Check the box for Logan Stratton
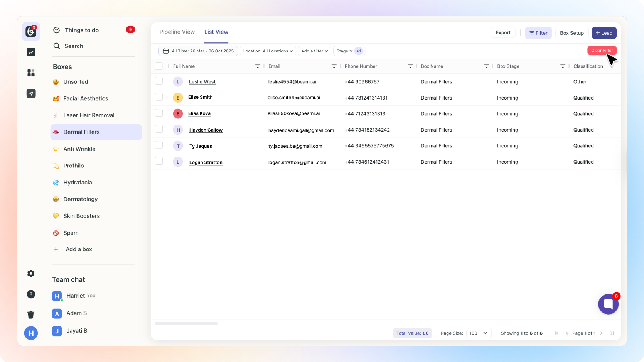The width and height of the screenshot is (644, 362). tap(159, 161)
